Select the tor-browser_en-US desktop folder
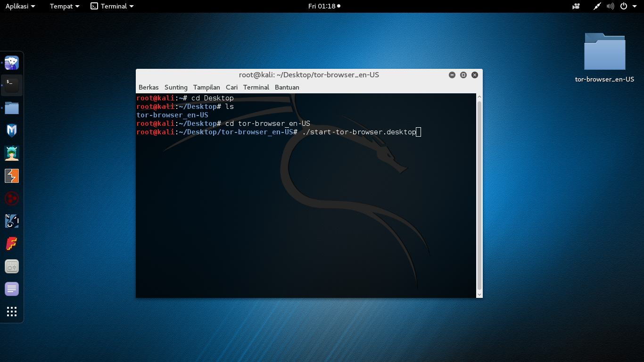 tap(604, 51)
